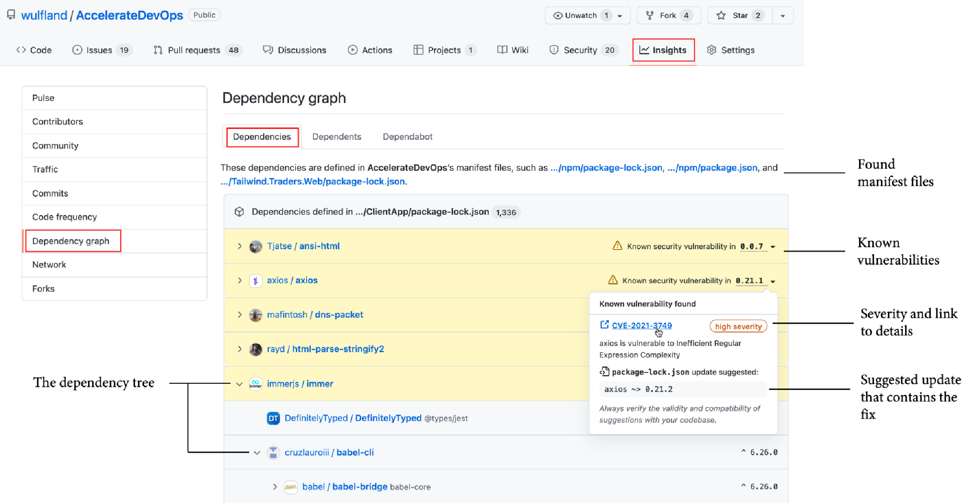This screenshot has width=980, height=503.
Task: Open the Tjatse / ansi-html repository link
Action: click(303, 246)
